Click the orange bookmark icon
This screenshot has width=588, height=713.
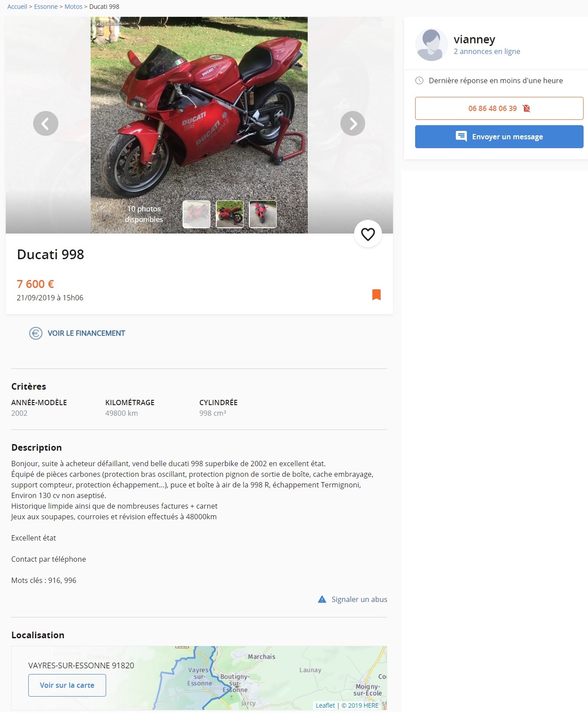[377, 295]
